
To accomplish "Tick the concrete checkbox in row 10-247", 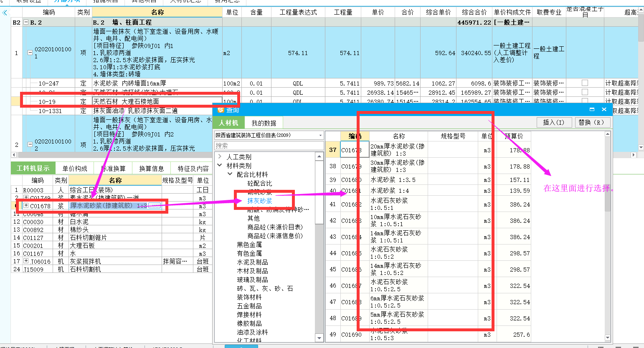I will coord(585,83).
